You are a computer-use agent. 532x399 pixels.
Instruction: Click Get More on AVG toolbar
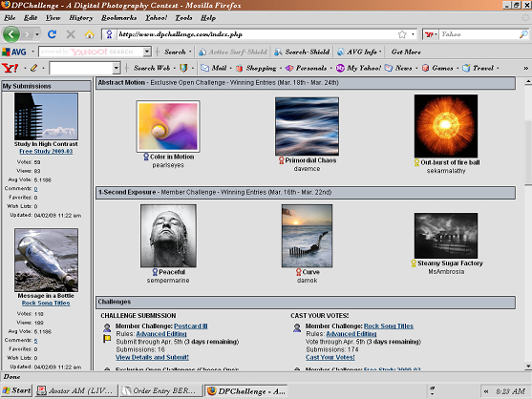coord(406,52)
